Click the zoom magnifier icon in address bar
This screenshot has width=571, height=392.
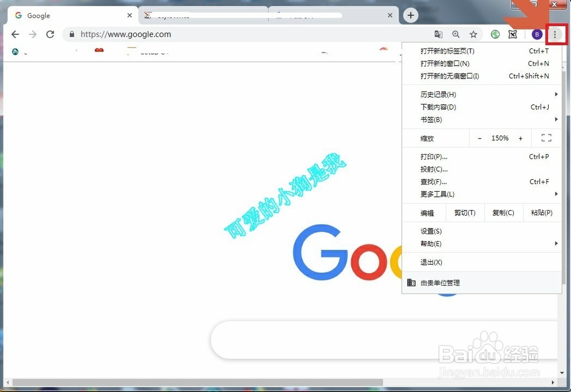pyautogui.click(x=456, y=34)
